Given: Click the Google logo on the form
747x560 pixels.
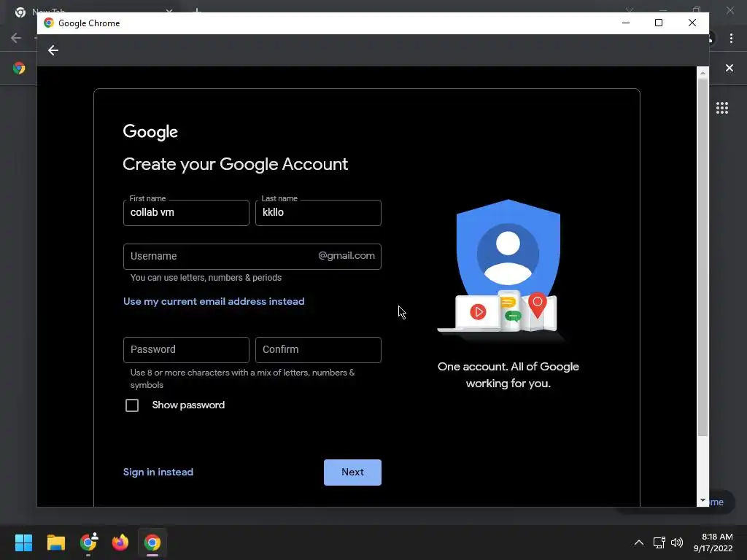Looking at the screenshot, I should point(150,132).
